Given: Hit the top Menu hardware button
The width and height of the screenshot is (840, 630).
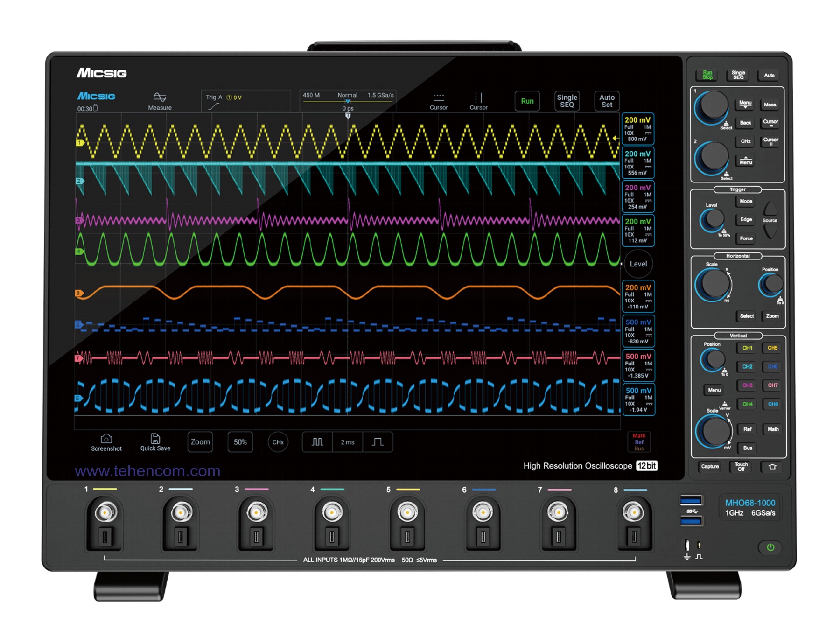Looking at the screenshot, I should [745, 104].
